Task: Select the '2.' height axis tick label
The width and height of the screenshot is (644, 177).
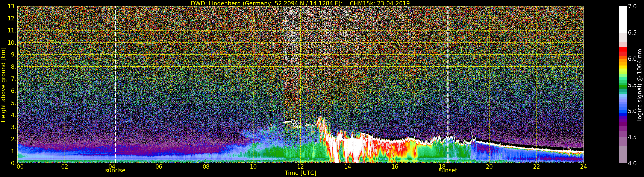Action: [x=14, y=139]
